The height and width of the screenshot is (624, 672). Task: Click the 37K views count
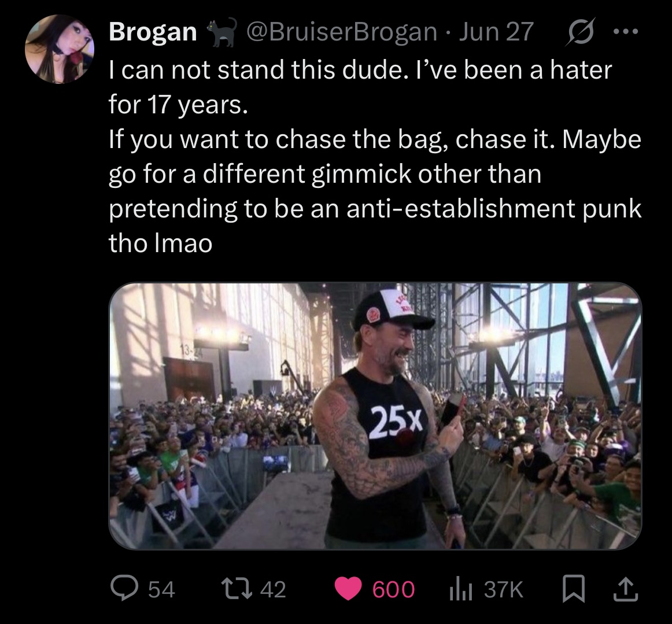pyautogui.click(x=504, y=589)
